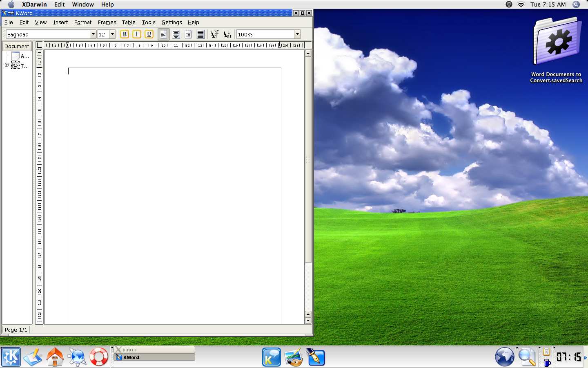Click the right indent marker on ruler
The image size is (588, 368).
(279, 45)
